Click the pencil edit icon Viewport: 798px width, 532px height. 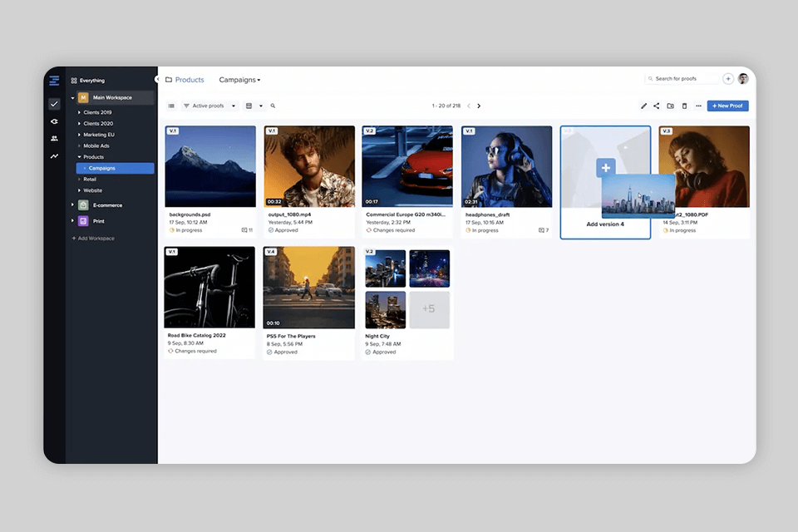[x=643, y=106]
